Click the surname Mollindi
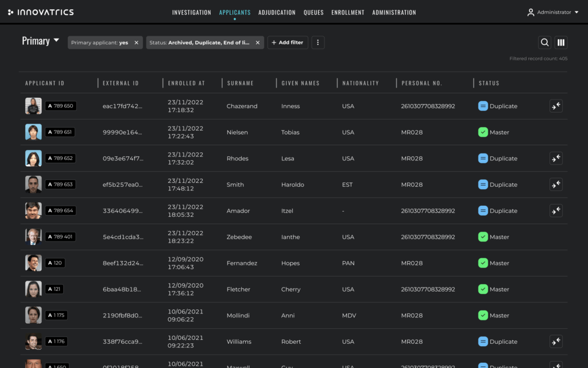The image size is (588, 368). 238,316
